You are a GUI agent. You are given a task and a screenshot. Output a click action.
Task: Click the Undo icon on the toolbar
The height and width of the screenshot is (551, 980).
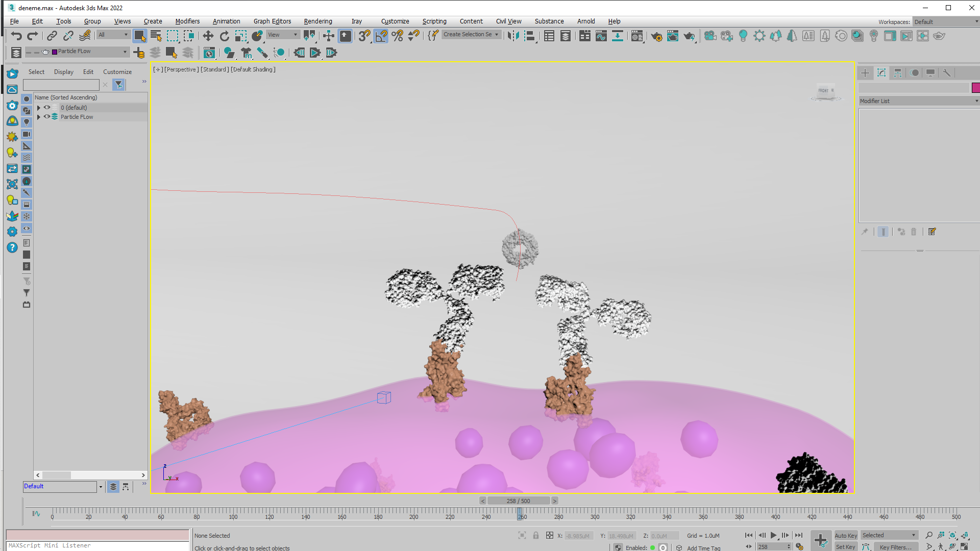coord(15,36)
